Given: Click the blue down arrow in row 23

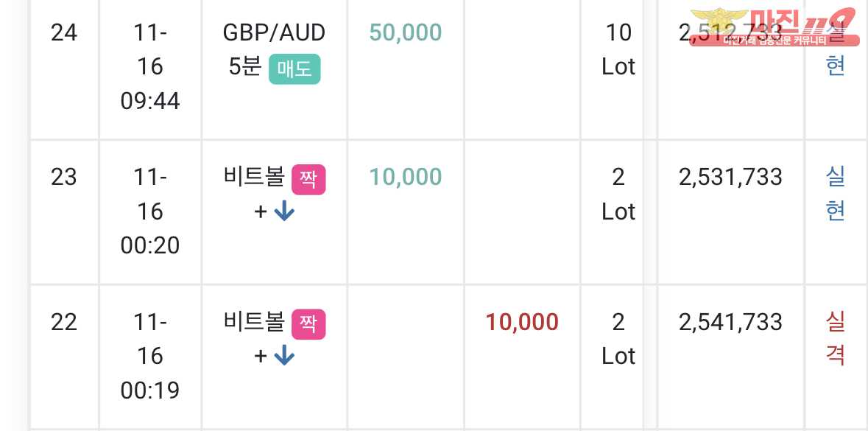Looking at the screenshot, I should click(284, 211).
